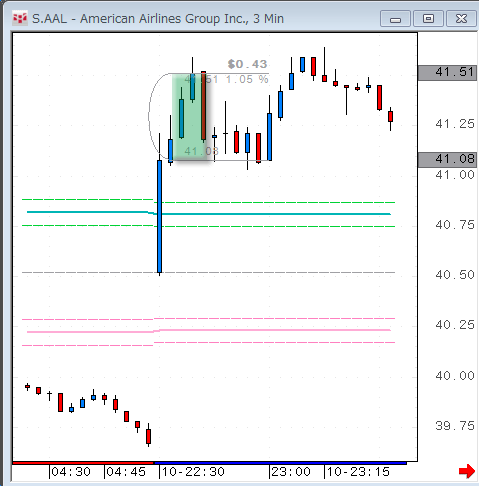The image size is (479, 486).
Task: Click the 40.75 price axis label
Action: 455,225
